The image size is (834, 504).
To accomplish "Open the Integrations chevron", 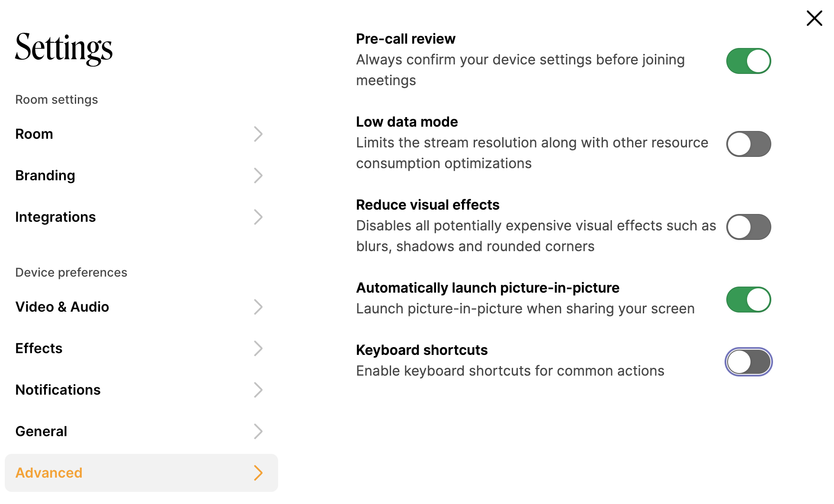I will tap(258, 217).
